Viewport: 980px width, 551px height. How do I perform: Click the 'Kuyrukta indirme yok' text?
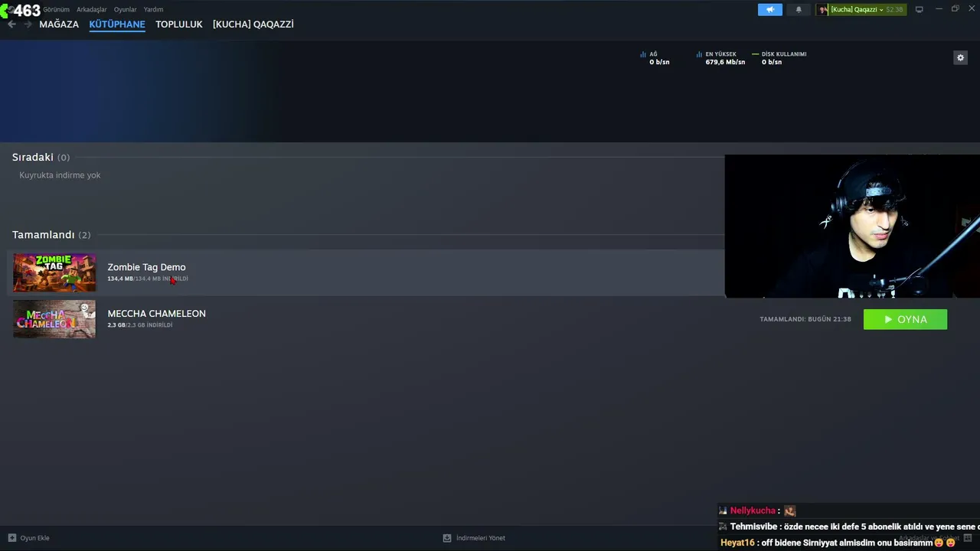pyautogui.click(x=60, y=175)
